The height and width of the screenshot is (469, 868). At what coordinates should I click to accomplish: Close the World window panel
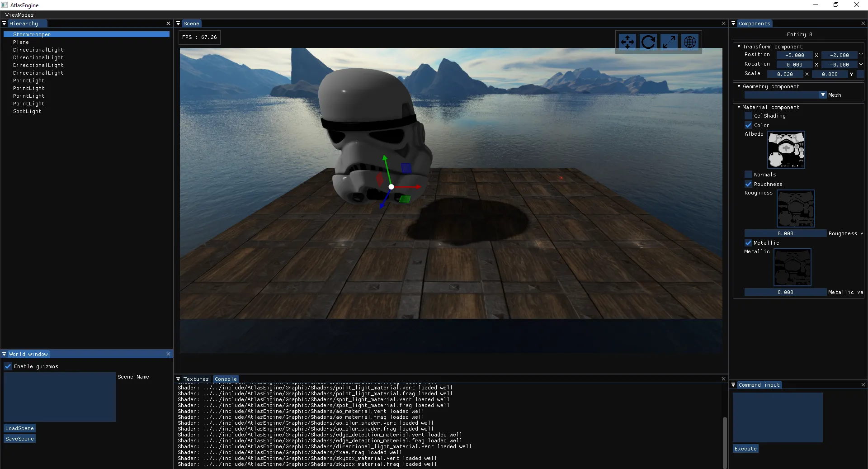coord(169,354)
